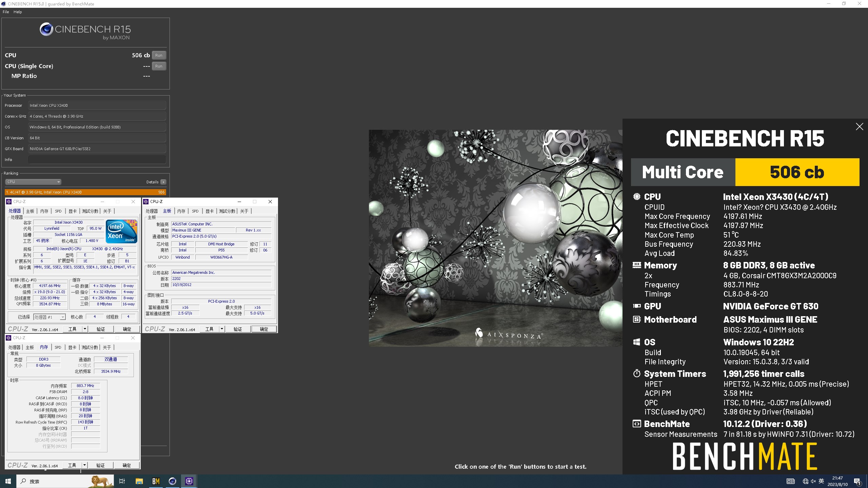Image resolution: width=868 pixels, height=488 pixels.
Task: Click CPU-Z icon in memory window title
Action: coord(9,338)
